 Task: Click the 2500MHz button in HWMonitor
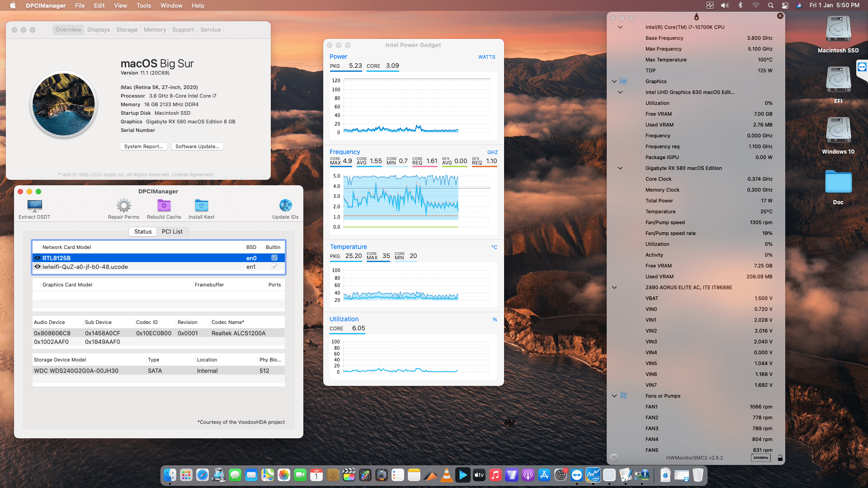click(x=760, y=458)
